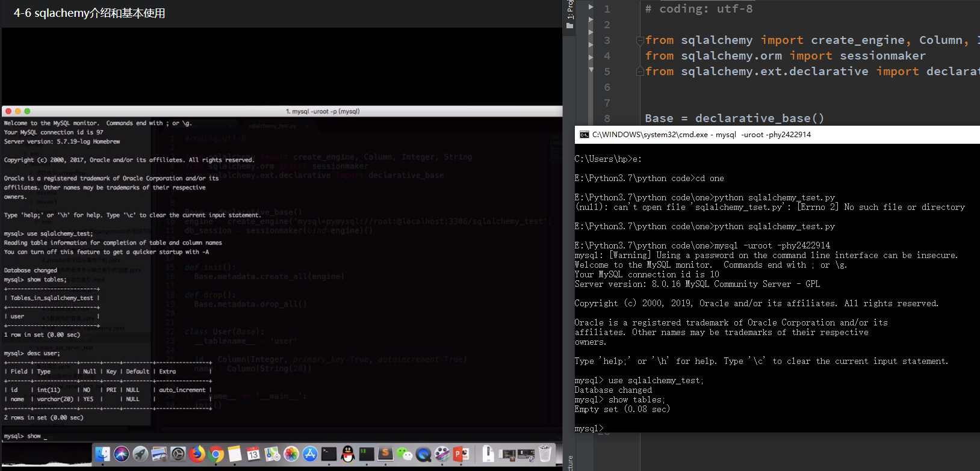This screenshot has height=471, width=980.
Task: Click 'C:\Users\hp>e:' line in cmd window
Action: click(x=608, y=159)
